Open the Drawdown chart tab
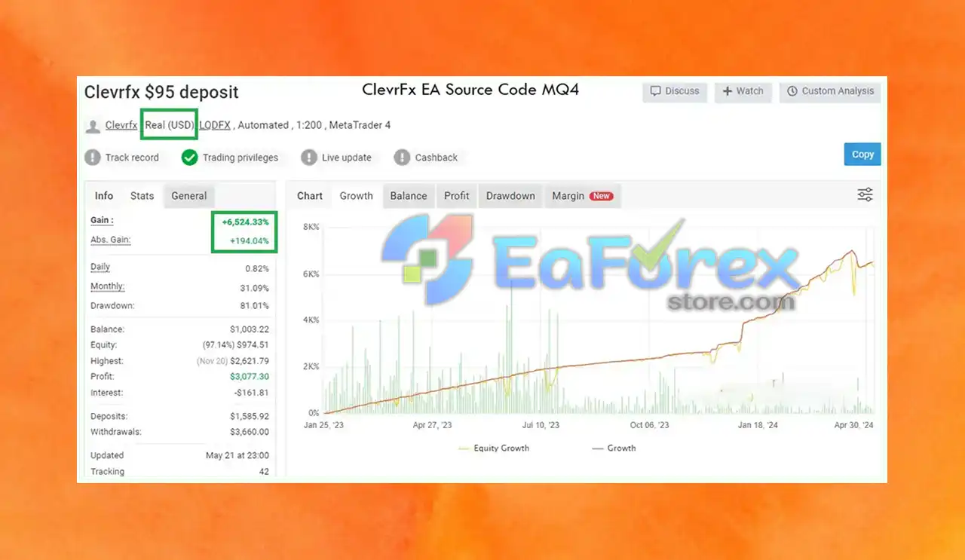The height and width of the screenshot is (560, 965). (510, 196)
